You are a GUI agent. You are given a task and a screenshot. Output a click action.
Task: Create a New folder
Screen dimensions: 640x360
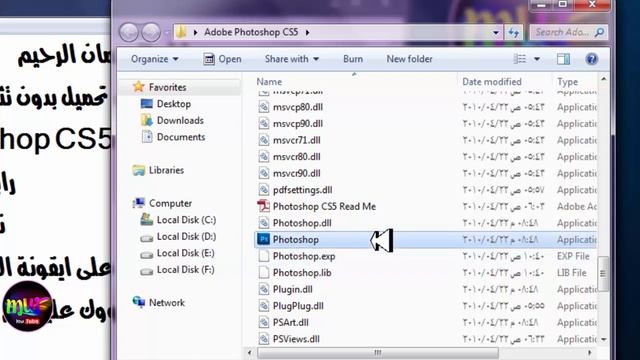(x=409, y=59)
